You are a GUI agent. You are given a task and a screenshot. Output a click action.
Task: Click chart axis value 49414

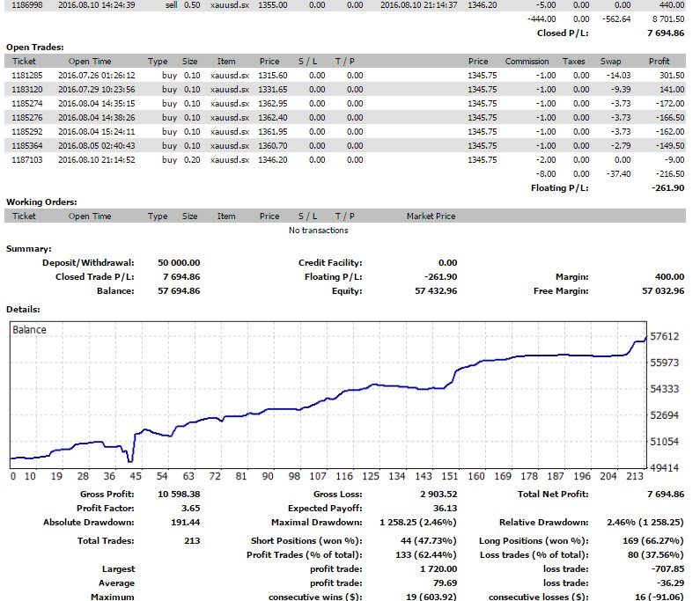click(664, 468)
